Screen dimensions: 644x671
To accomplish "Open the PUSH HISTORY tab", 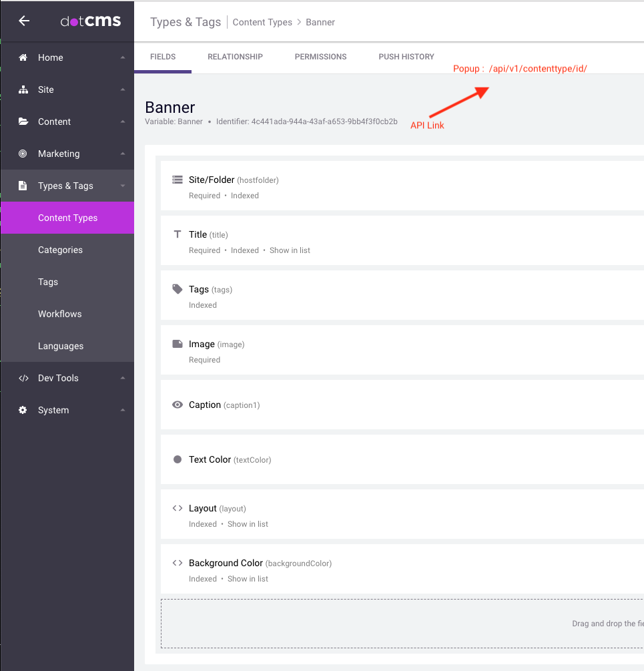I will pos(406,57).
